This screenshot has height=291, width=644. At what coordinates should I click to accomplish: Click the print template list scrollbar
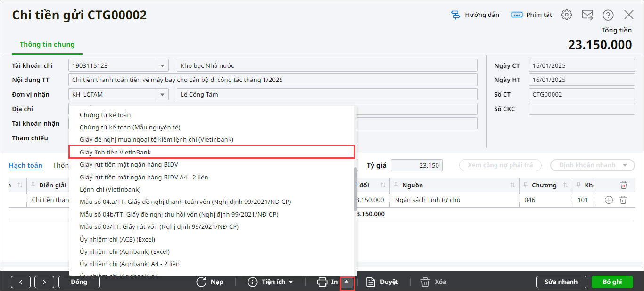click(355, 188)
